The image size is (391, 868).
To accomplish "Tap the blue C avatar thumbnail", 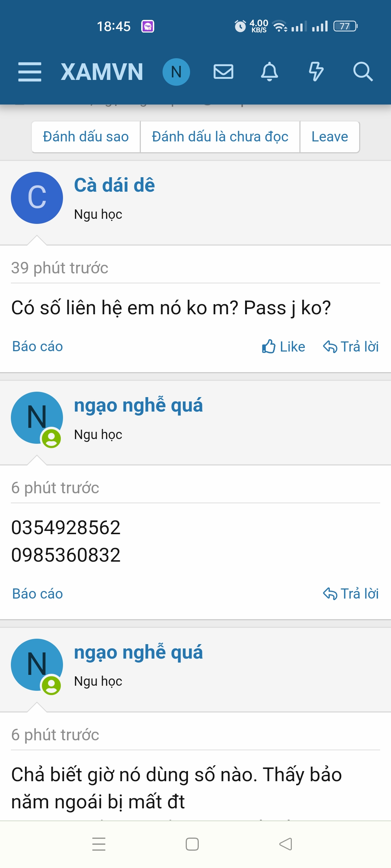I will 37,198.
